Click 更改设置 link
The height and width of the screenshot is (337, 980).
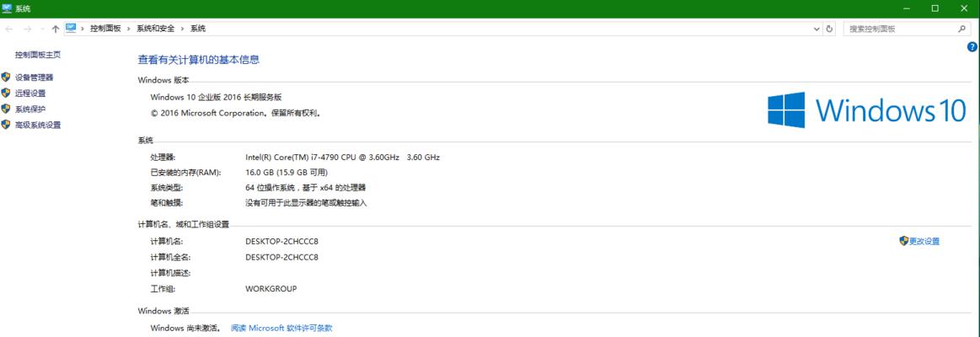click(x=924, y=241)
